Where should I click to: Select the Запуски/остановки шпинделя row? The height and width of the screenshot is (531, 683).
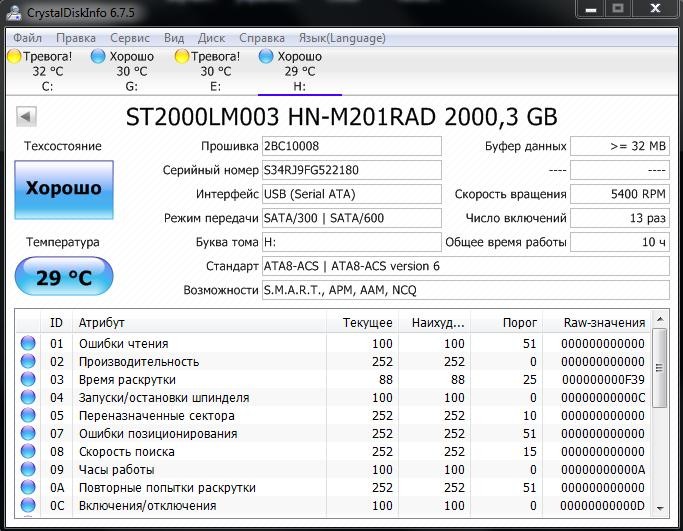[x=333, y=397]
